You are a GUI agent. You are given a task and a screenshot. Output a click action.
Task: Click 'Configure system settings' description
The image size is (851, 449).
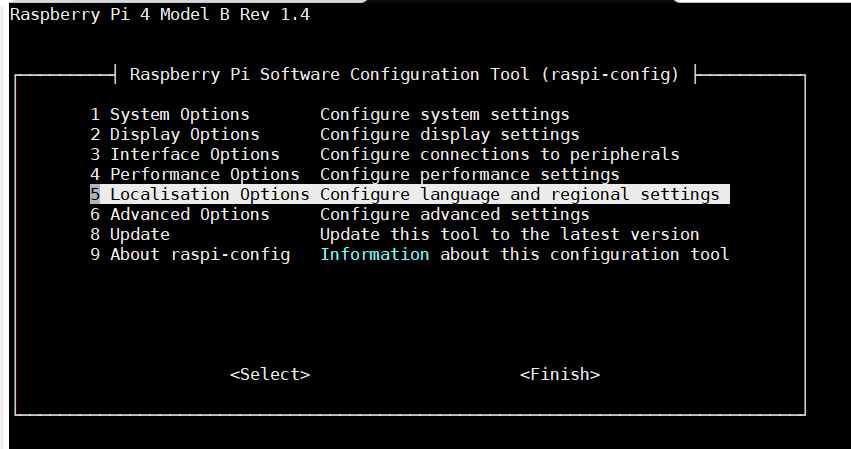click(x=444, y=115)
